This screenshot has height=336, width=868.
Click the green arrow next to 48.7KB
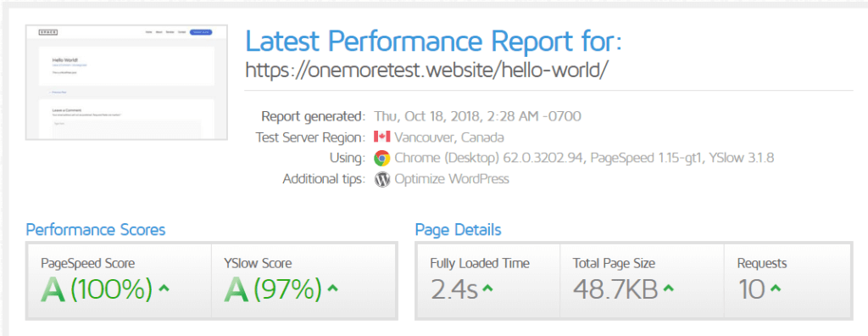coord(669,288)
